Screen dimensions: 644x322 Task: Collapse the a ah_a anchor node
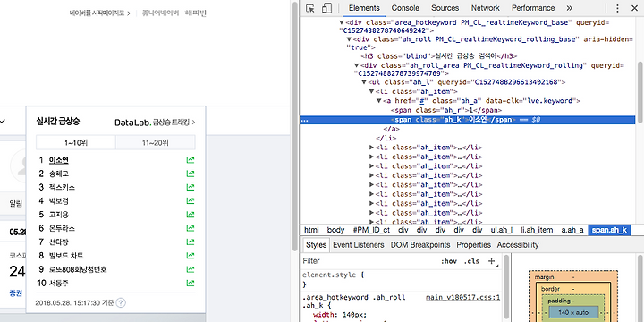point(378,101)
